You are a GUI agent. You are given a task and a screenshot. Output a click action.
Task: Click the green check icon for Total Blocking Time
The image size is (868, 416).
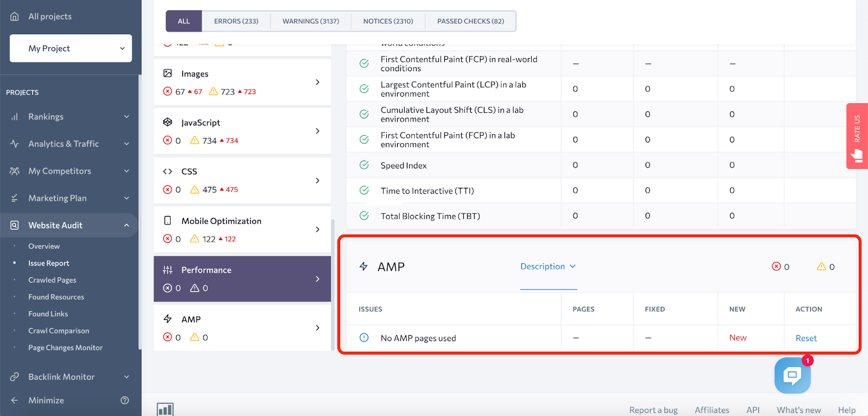[364, 216]
